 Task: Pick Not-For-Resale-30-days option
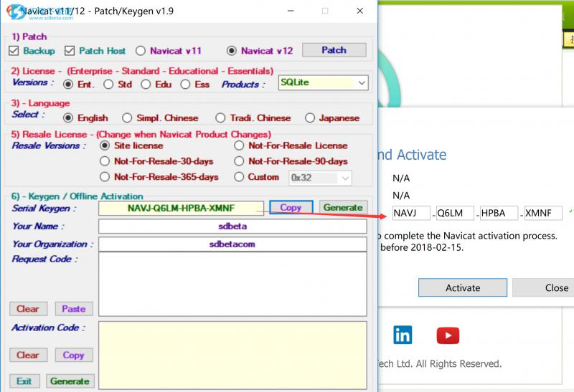tap(105, 161)
